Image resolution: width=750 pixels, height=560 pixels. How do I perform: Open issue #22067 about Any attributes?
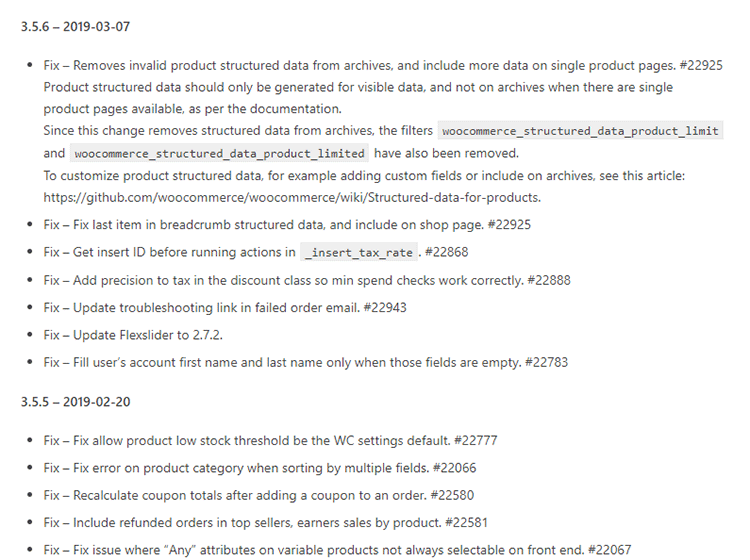(609, 550)
